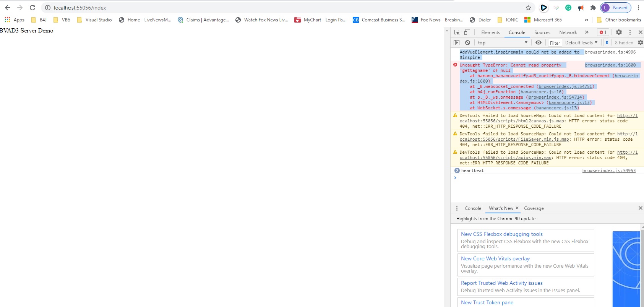View site information icon in address bar

(48, 8)
